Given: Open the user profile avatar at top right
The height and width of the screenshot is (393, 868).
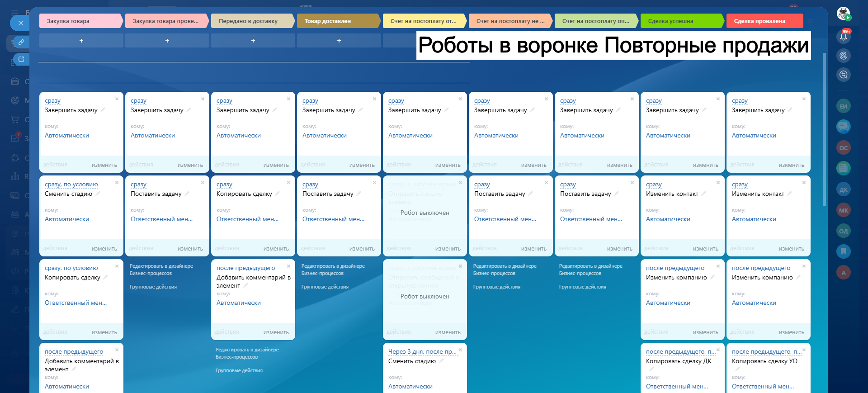Looking at the screenshot, I should [843, 14].
